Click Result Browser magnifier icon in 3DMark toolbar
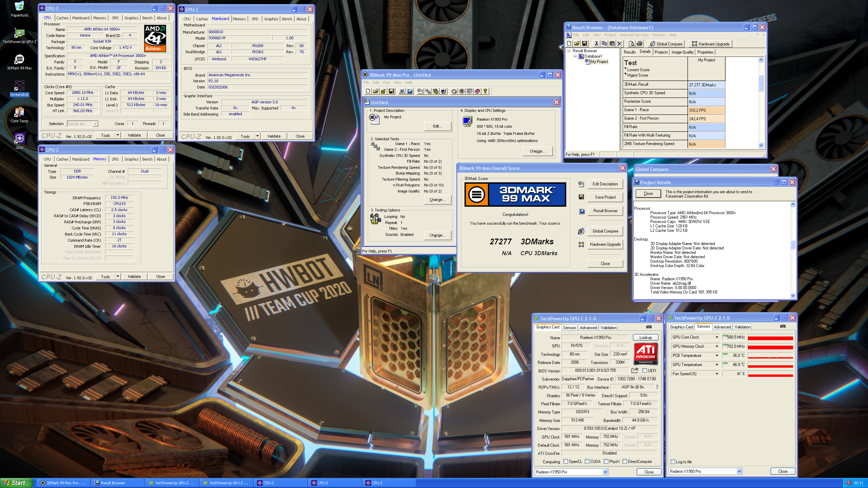The image size is (868, 488). (x=410, y=91)
